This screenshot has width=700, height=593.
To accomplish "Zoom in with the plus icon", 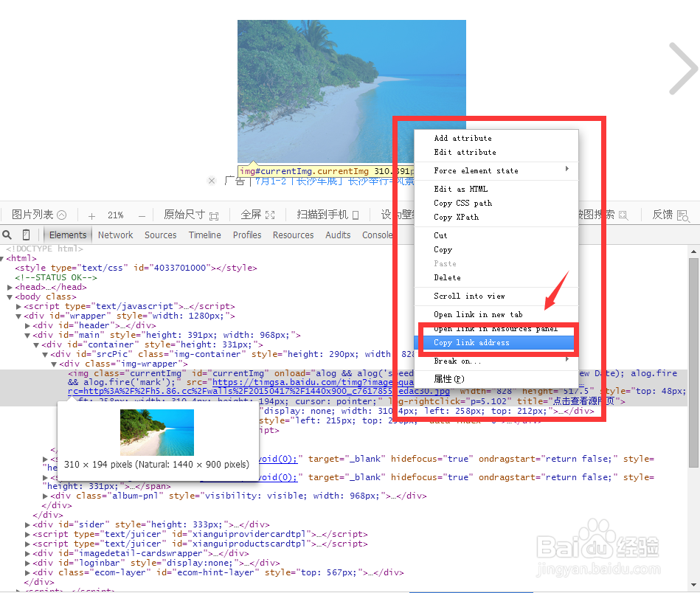I will coord(91,216).
